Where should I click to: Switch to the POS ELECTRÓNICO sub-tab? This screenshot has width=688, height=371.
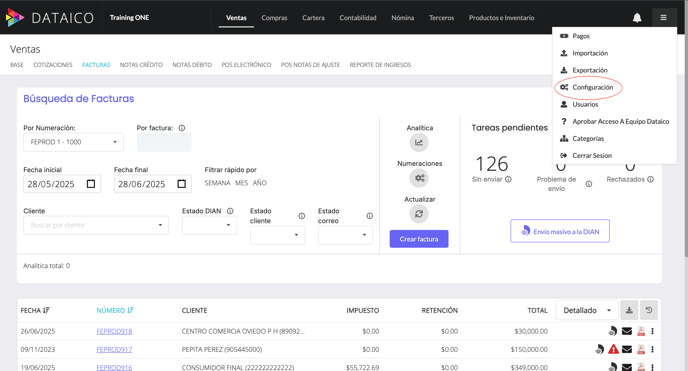pyautogui.click(x=246, y=65)
